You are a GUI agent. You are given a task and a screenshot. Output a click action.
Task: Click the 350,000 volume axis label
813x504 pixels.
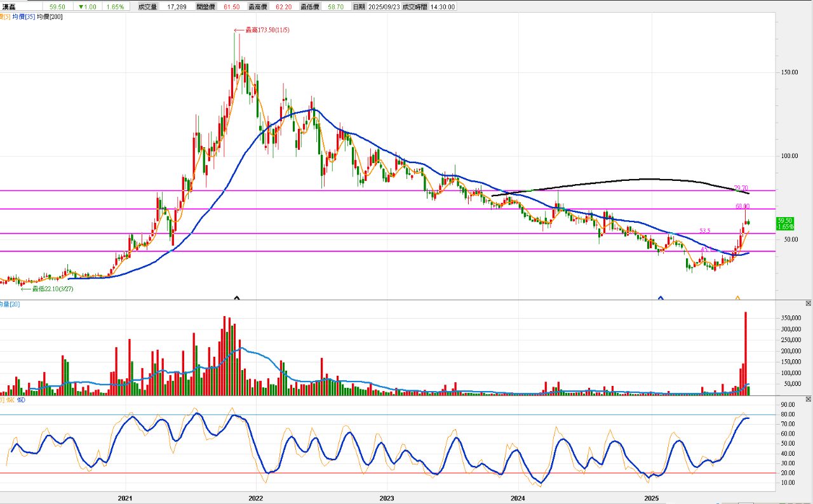click(x=791, y=318)
